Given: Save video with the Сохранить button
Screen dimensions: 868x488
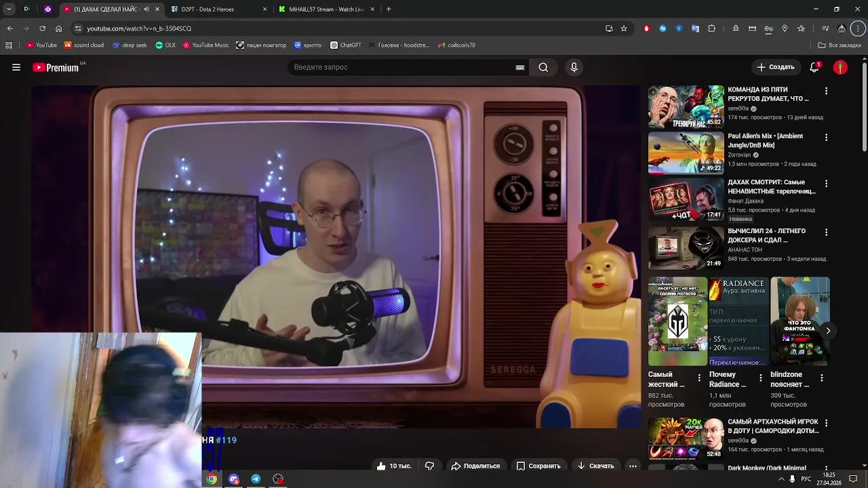Looking at the screenshot, I should click(538, 466).
